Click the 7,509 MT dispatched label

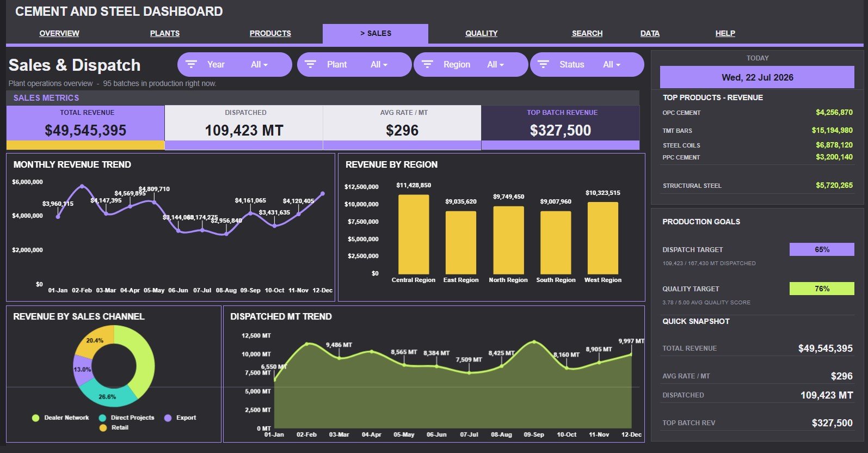(x=469, y=359)
